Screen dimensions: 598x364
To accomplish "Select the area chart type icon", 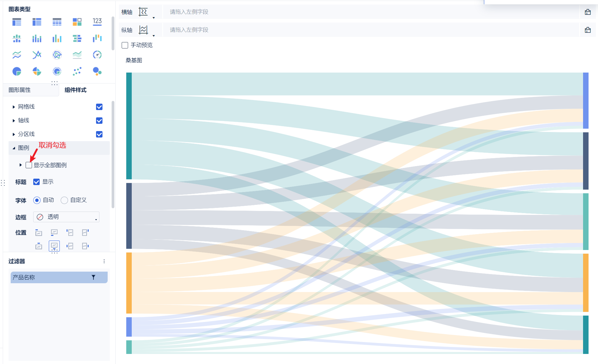I will [x=77, y=55].
